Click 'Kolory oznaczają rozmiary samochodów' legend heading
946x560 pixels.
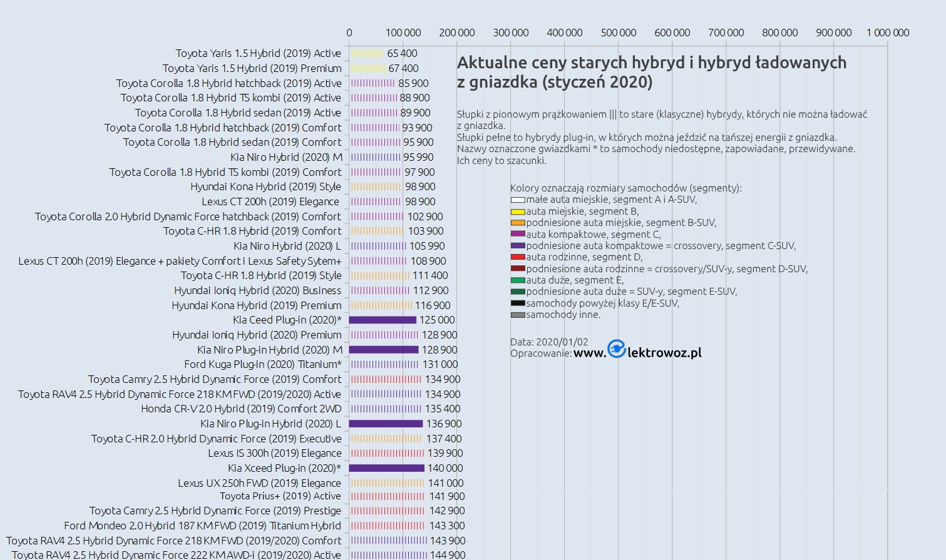626,188
